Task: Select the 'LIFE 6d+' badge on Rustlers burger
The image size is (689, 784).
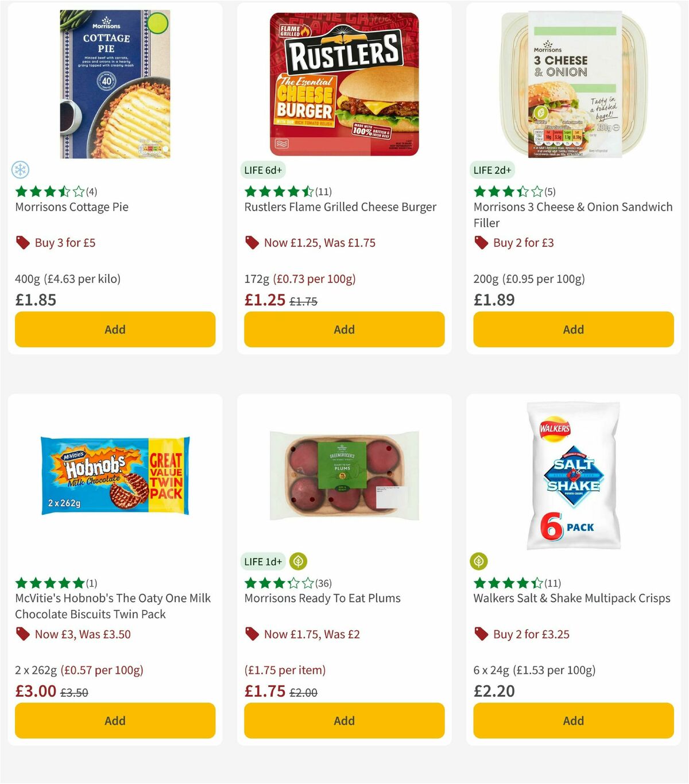Action: click(x=263, y=170)
